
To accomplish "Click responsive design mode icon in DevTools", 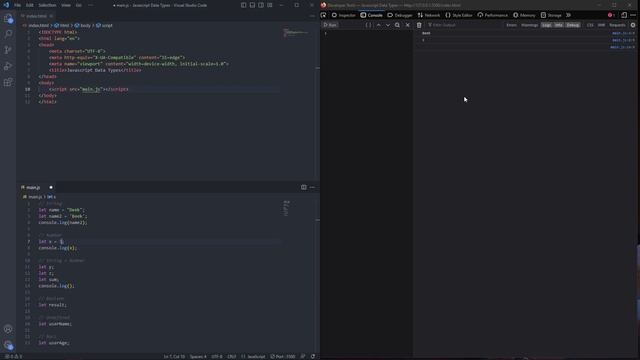I will pos(624,15).
